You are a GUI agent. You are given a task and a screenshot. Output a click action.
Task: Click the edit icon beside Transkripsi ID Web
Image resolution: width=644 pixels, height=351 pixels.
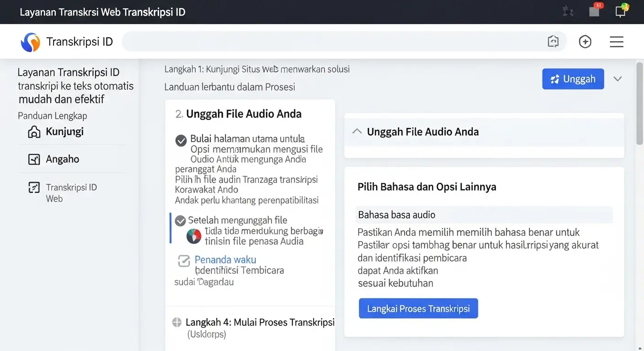tap(34, 187)
